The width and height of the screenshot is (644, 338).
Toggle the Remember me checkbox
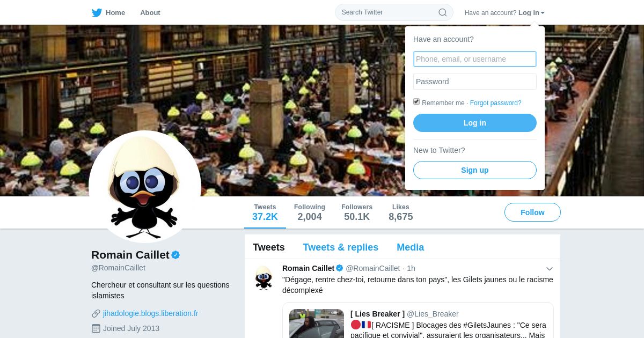[416, 101]
